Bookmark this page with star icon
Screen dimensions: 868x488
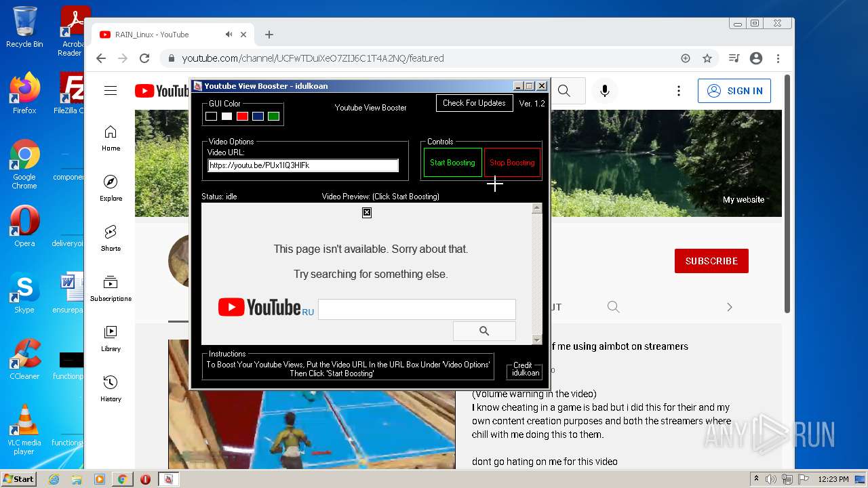707,58
